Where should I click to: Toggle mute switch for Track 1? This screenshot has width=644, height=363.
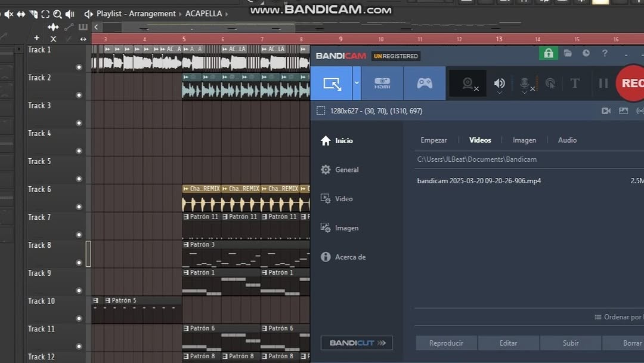[79, 67]
